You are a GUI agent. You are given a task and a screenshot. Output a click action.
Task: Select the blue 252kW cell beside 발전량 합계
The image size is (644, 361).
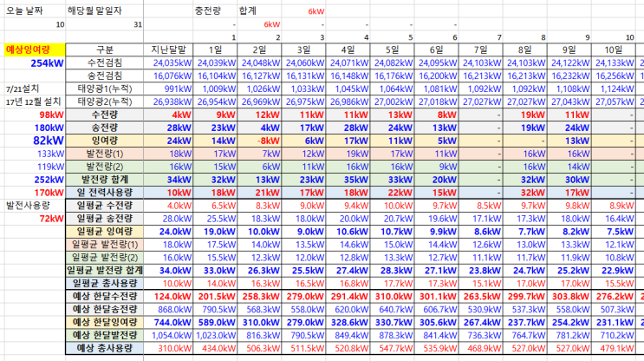[x=35, y=180]
